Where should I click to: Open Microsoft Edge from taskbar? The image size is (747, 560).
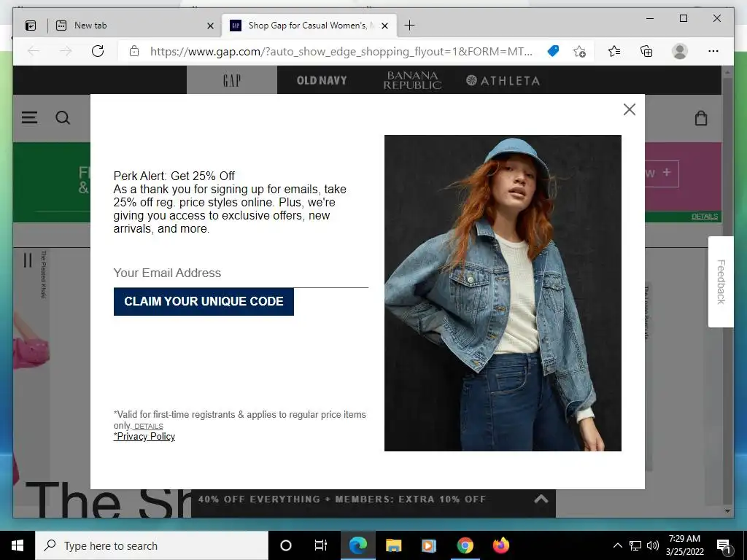click(357, 545)
